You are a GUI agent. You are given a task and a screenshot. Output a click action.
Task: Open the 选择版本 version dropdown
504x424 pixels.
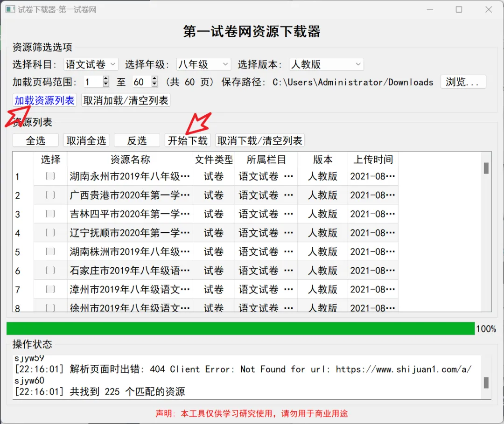[x=326, y=64]
